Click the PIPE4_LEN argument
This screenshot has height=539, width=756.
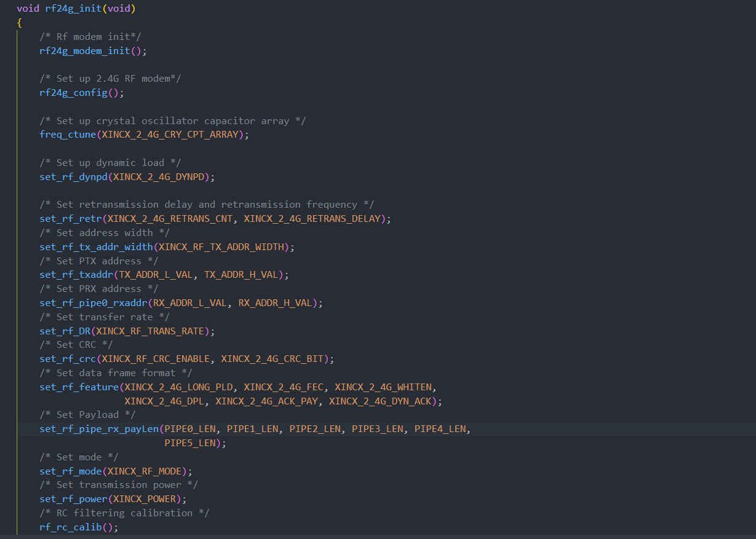(440, 429)
